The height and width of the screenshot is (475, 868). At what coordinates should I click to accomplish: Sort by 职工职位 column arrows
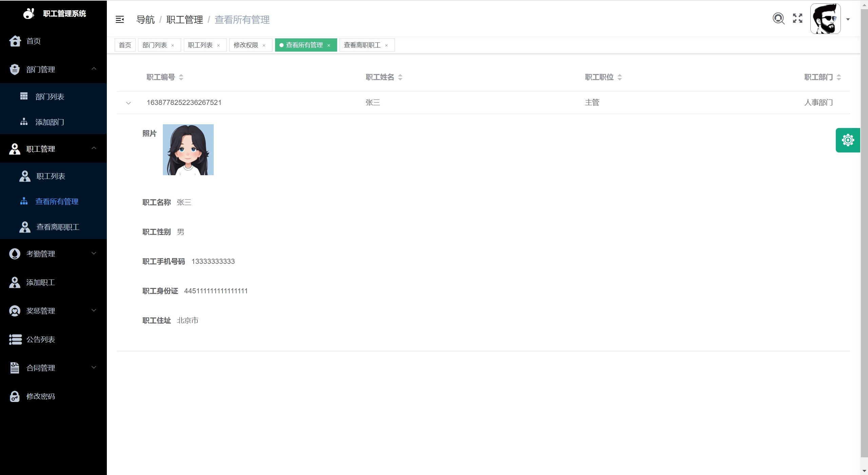click(620, 77)
